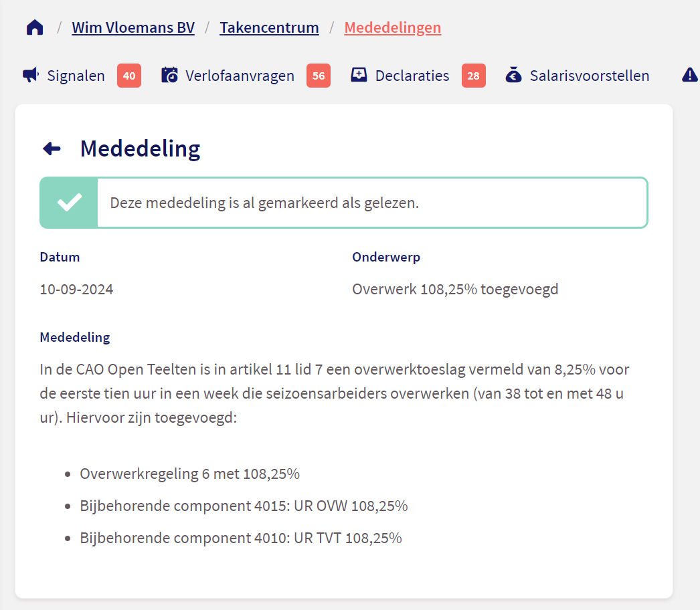Click the warning triangle icon
The height and width of the screenshot is (610, 700).
[x=689, y=76]
